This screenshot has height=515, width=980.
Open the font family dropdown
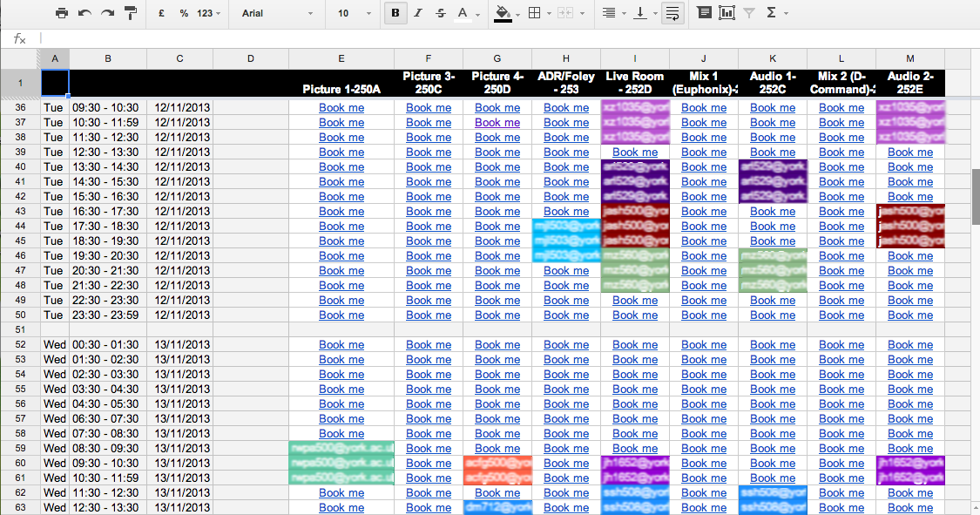click(x=279, y=13)
